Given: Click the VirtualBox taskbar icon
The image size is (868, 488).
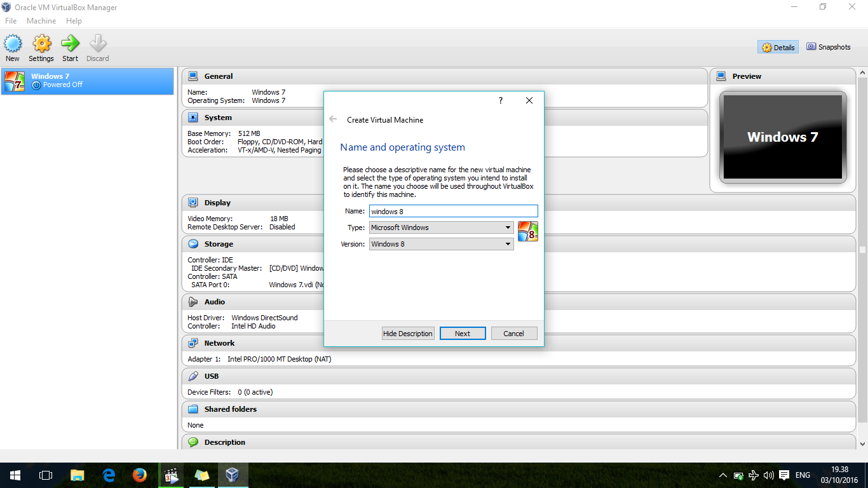Looking at the screenshot, I should (233, 475).
